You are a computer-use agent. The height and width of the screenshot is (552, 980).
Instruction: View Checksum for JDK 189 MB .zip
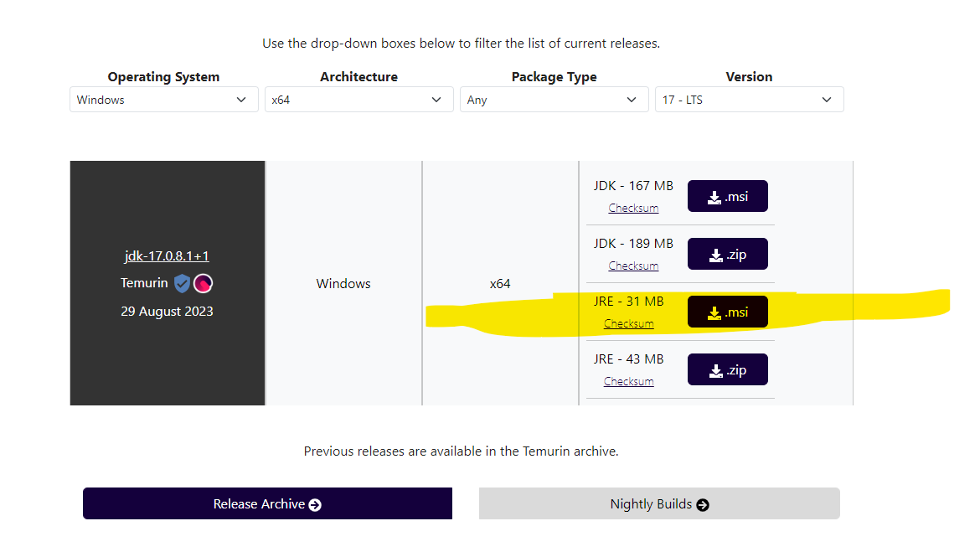point(633,266)
